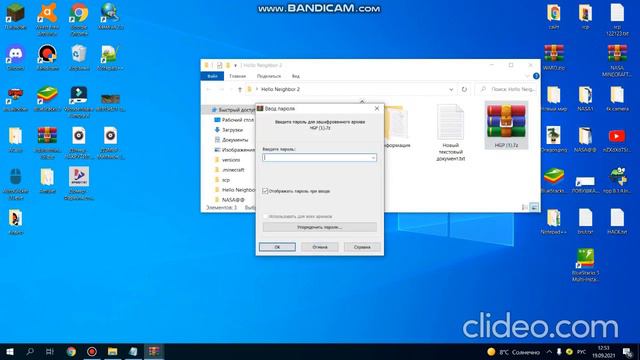Open the HACK.txt desktop file
Screen dimensions: 640x360
(617, 222)
